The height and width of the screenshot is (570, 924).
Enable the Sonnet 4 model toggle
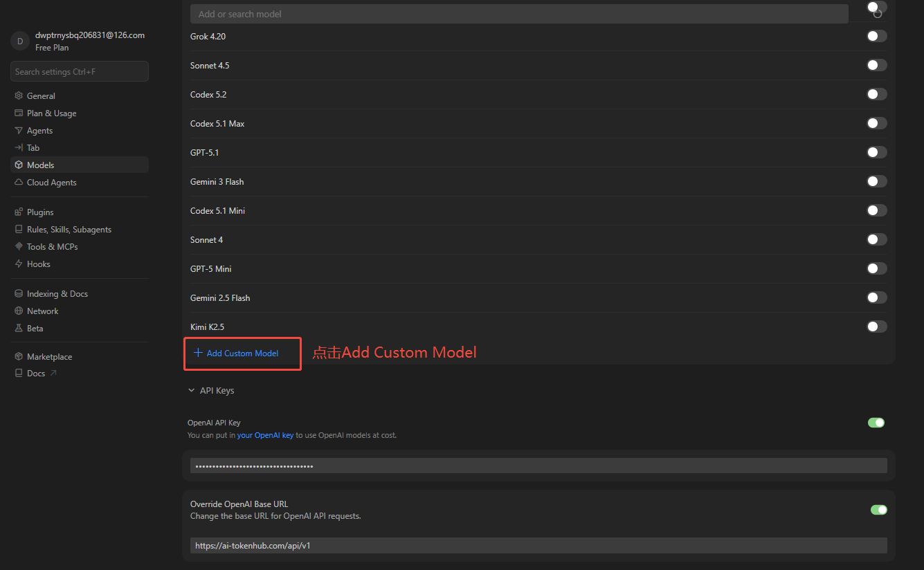click(877, 239)
